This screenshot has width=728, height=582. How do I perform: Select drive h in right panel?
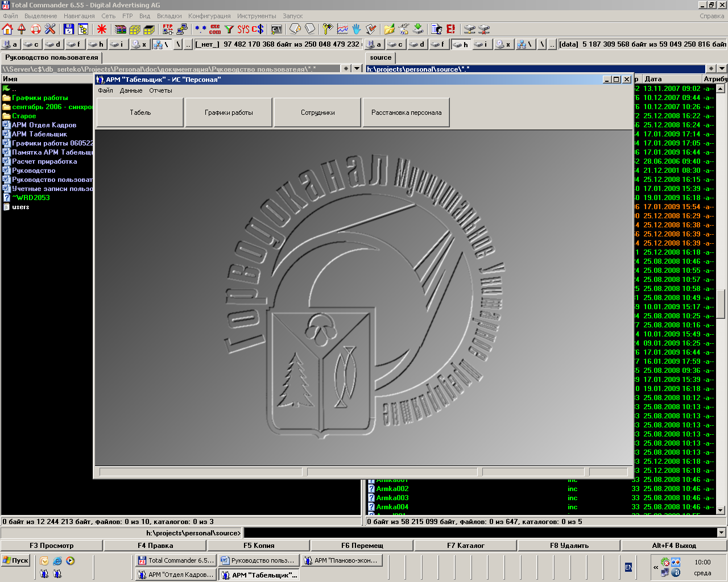coord(461,44)
